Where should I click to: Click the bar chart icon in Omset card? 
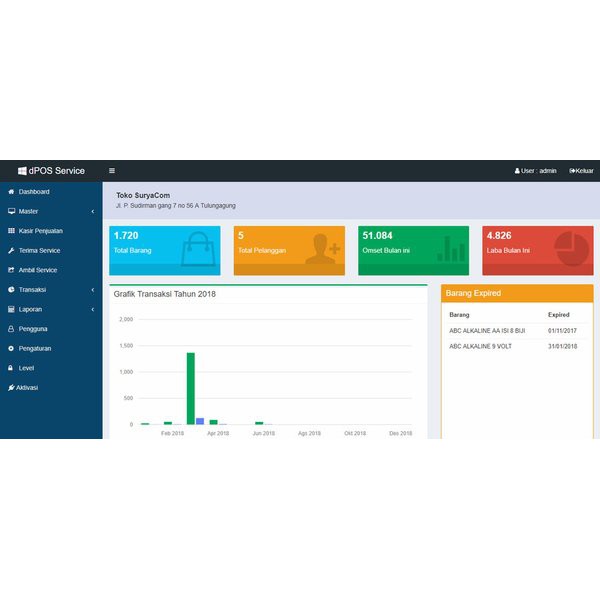tap(452, 249)
